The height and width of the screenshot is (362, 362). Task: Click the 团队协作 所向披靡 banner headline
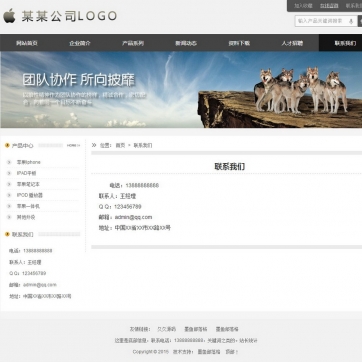click(79, 80)
